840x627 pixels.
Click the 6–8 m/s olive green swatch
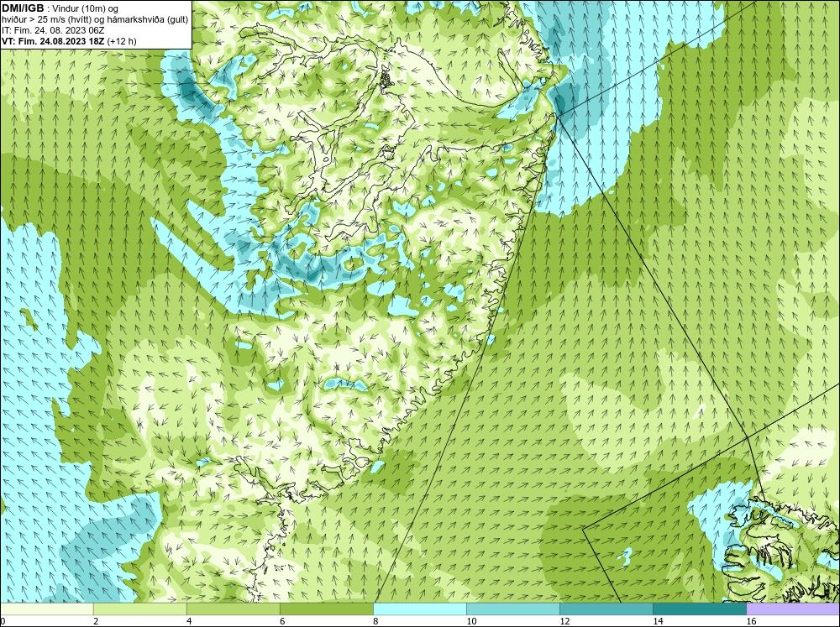point(327,609)
